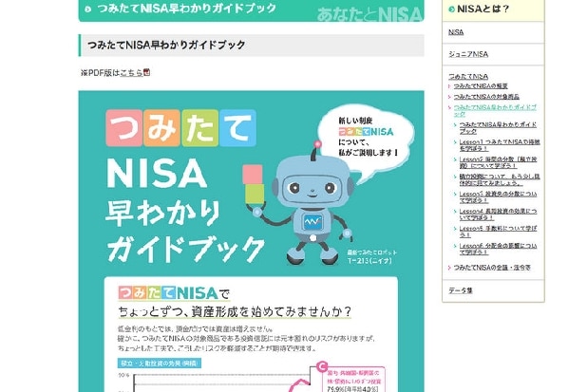Open ジュニアNISA in the sidebar
Screen dimensions: 587x392
coord(468,54)
